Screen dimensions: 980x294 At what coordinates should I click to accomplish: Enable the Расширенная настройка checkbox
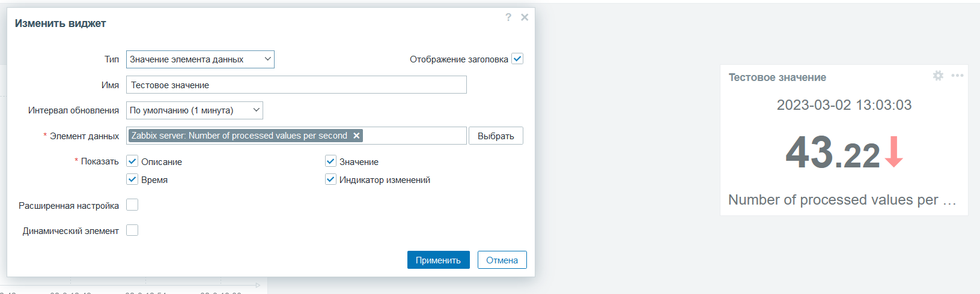pos(132,205)
